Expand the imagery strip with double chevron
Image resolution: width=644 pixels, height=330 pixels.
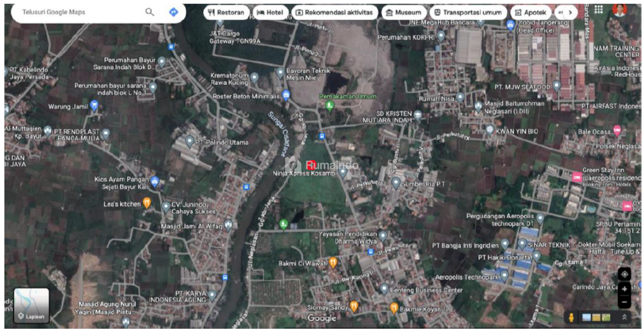(x=624, y=317)
